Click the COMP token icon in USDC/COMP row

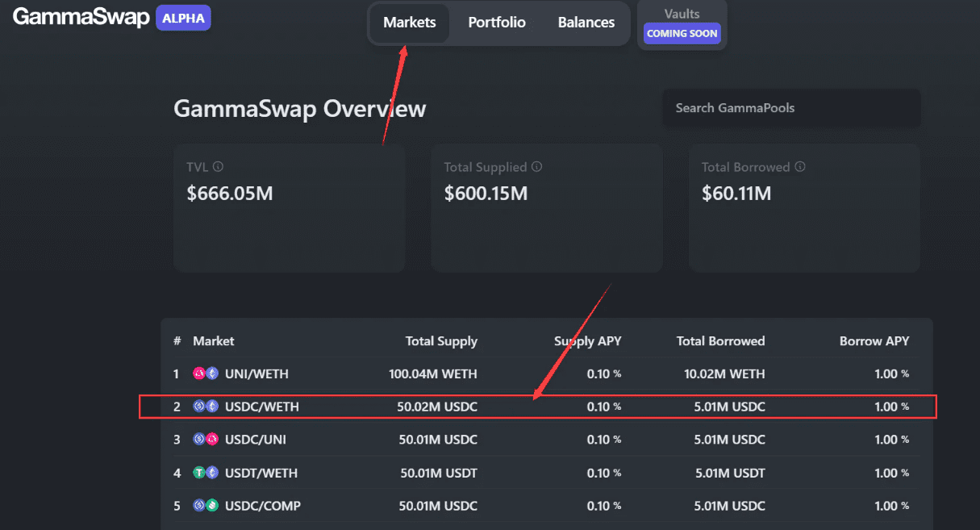point(211,506)
